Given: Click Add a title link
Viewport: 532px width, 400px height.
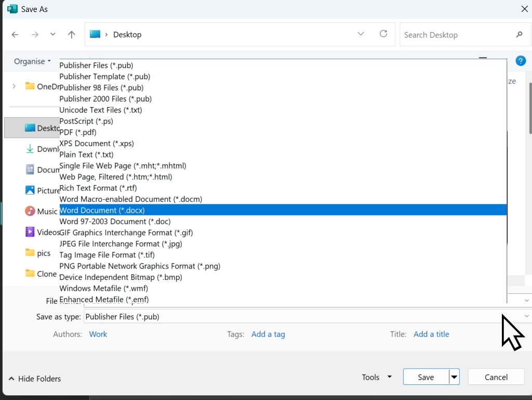Looking at the screenshot, I should coord(431,334).
